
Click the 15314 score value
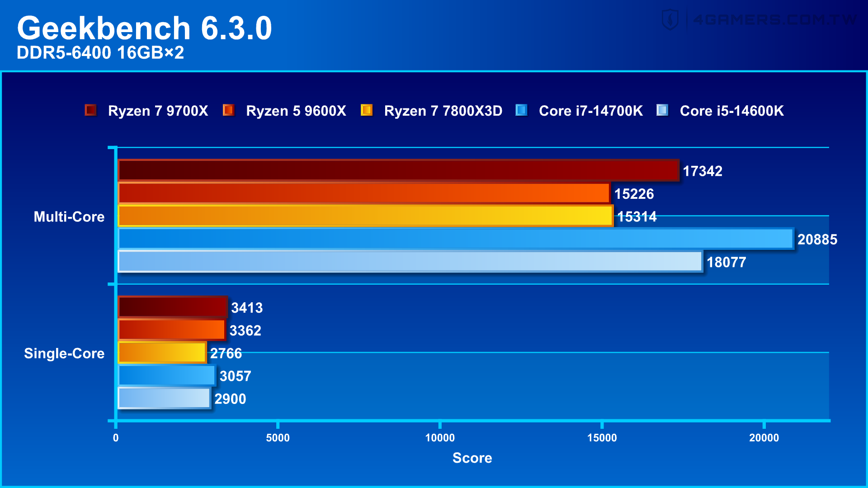pyautogui.click(x=637, y=217)
